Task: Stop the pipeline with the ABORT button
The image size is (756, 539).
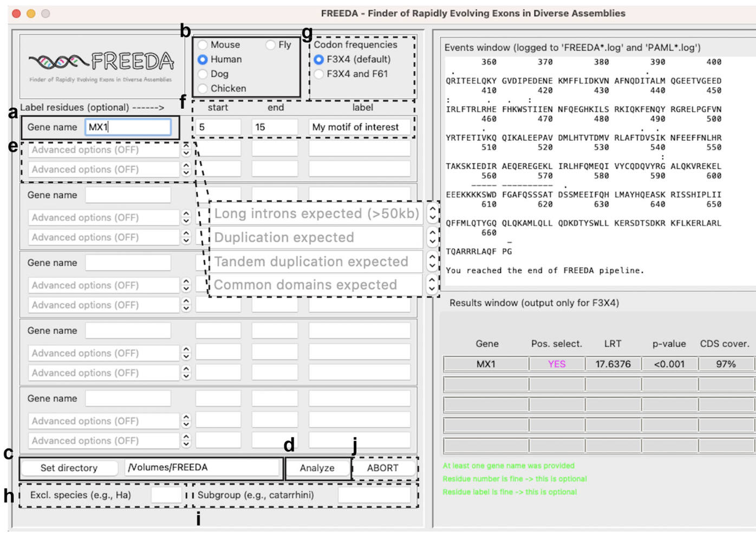Action: [383, 468]
